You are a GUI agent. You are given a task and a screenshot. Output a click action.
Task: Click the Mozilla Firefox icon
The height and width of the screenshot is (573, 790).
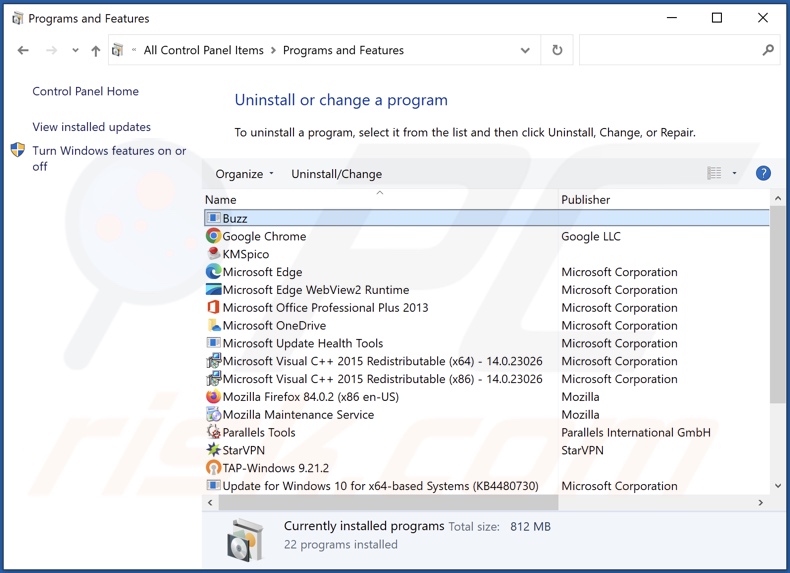click(x=214, y=397)
